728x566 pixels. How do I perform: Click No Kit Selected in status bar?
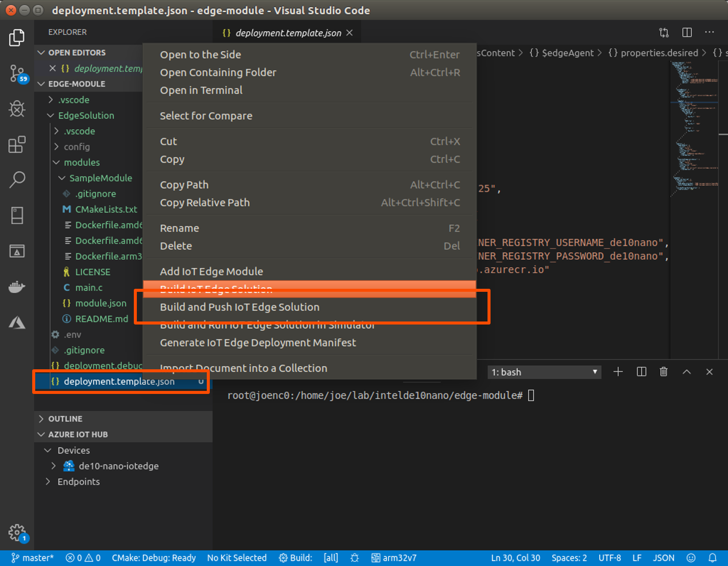236,557
